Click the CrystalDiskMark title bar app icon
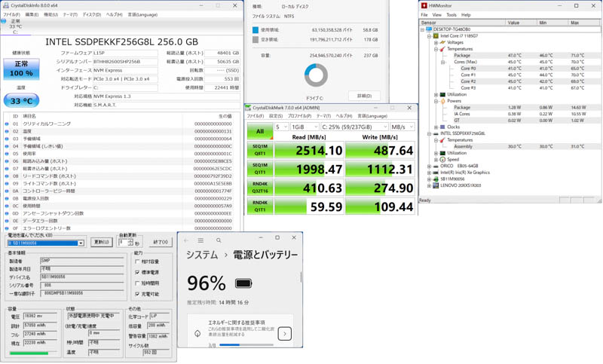The width and height of the screenshot is (603, 364). click(249, 108)
